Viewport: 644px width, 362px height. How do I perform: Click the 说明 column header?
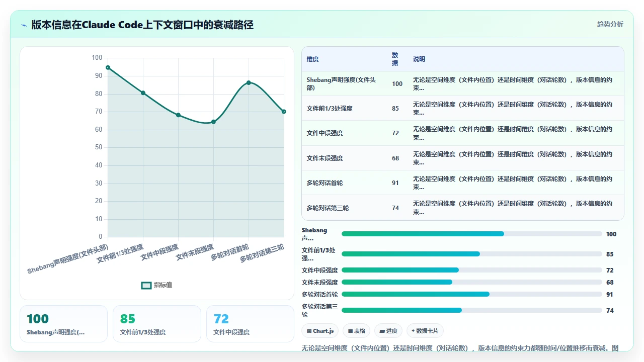[419, 59]
